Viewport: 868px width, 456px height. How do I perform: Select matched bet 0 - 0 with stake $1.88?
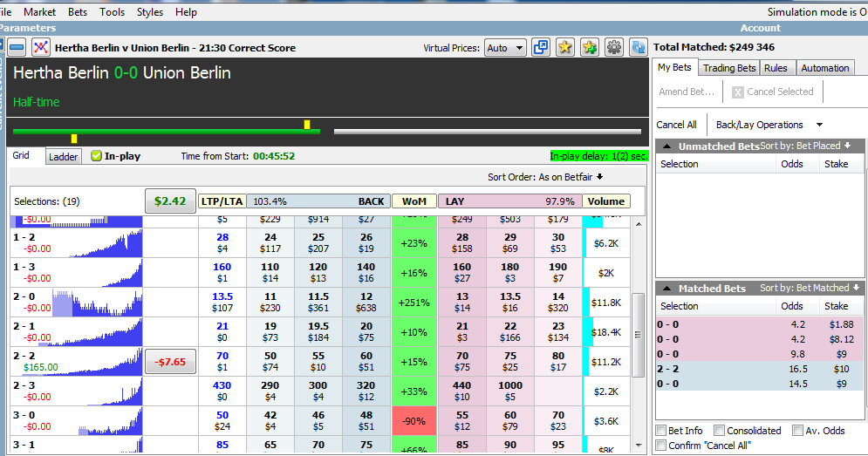(760, 325)
